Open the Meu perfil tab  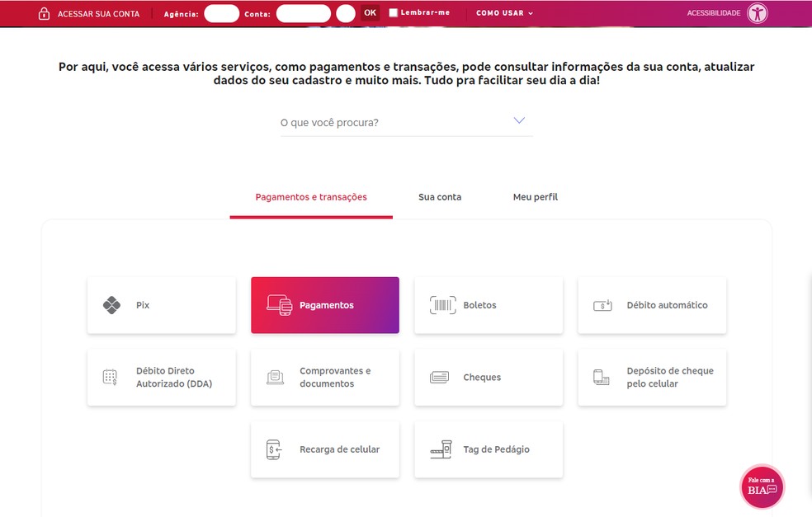tap(535, 196)
